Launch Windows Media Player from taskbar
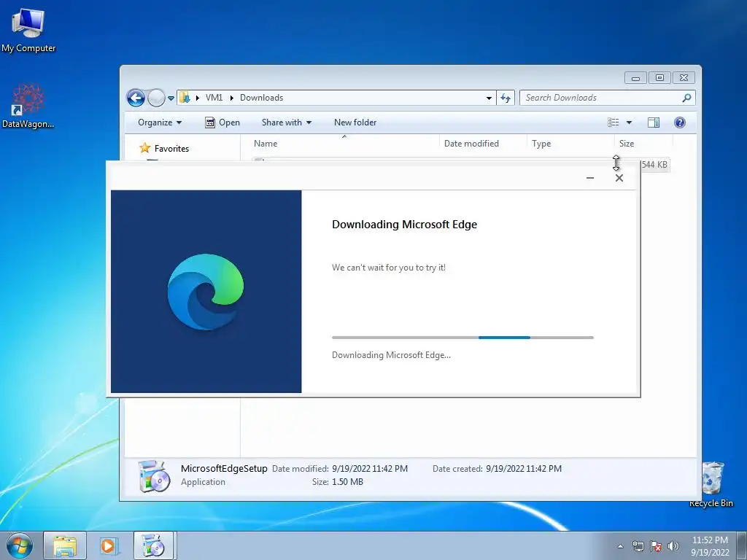747x560 pixels. tap(108, 545)
